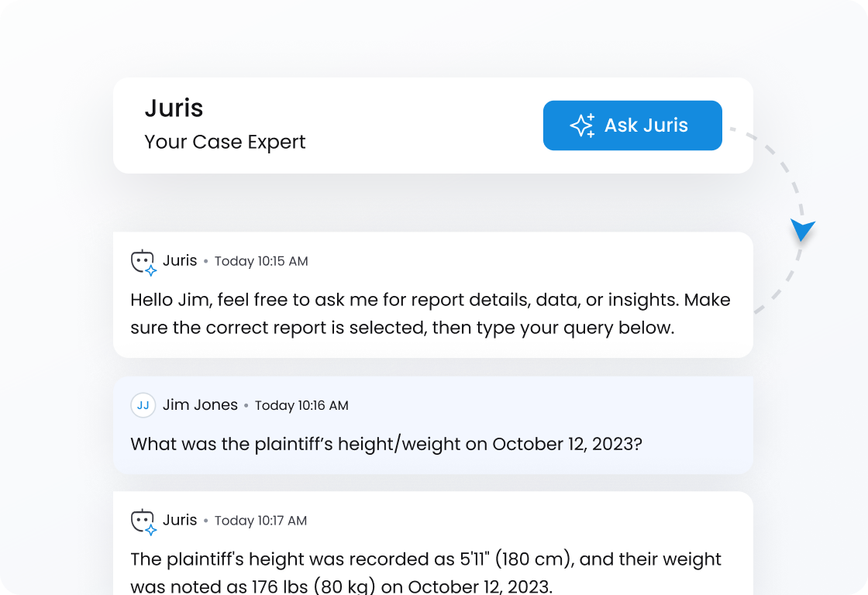Click the Juris heading in the top card

click(x=174, y=108)
